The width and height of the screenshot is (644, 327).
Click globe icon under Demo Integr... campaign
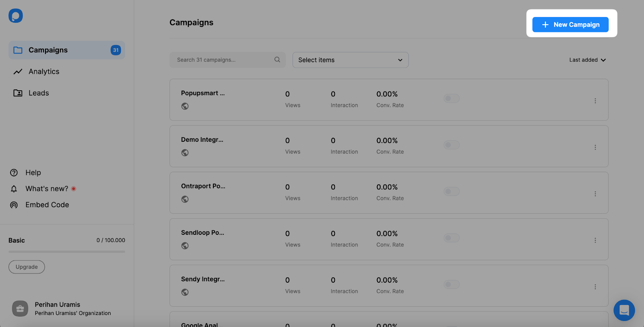[x=185, y=153]
